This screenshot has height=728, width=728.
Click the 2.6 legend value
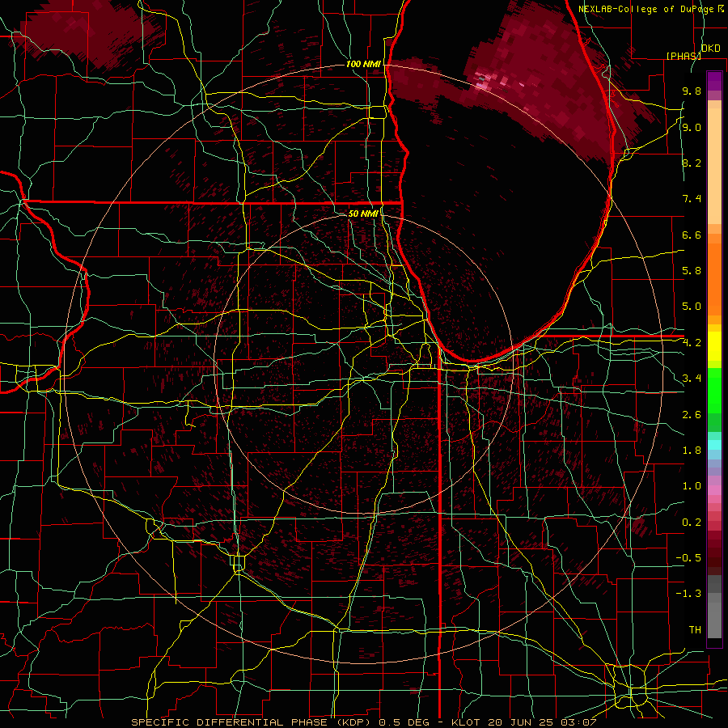[692, 415]
